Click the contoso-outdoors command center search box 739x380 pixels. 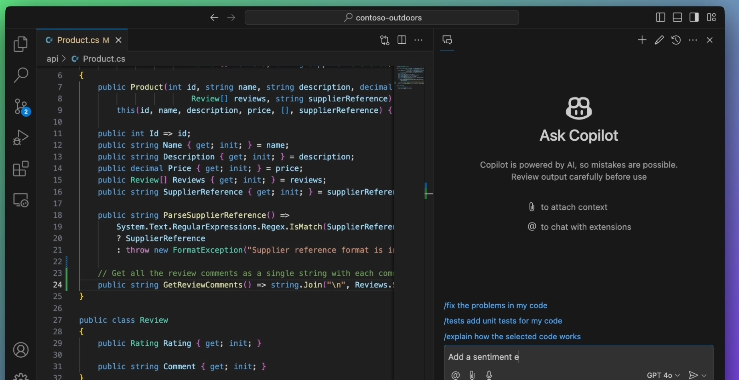(382, 17)
